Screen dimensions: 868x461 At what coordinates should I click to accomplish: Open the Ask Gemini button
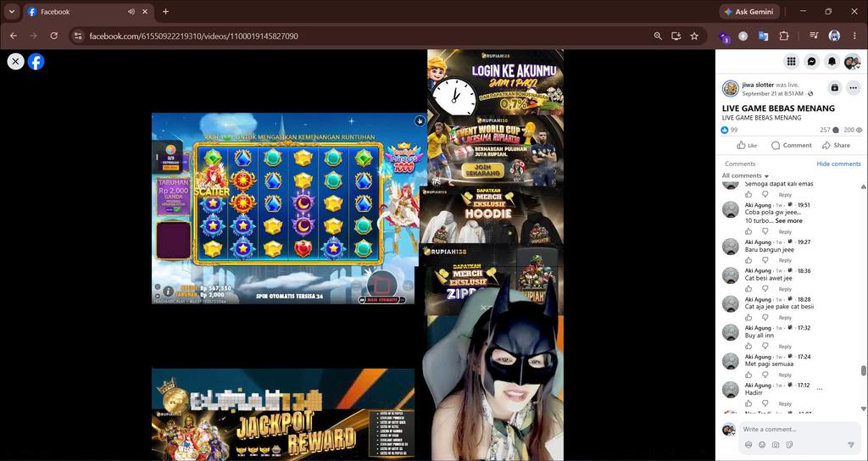coord(749,12)
